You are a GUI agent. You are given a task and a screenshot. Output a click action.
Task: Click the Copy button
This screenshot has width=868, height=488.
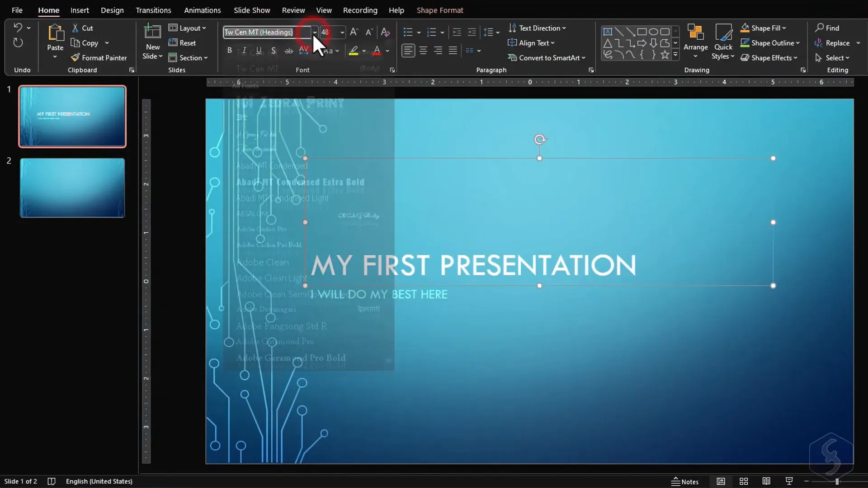coord(85,43)
